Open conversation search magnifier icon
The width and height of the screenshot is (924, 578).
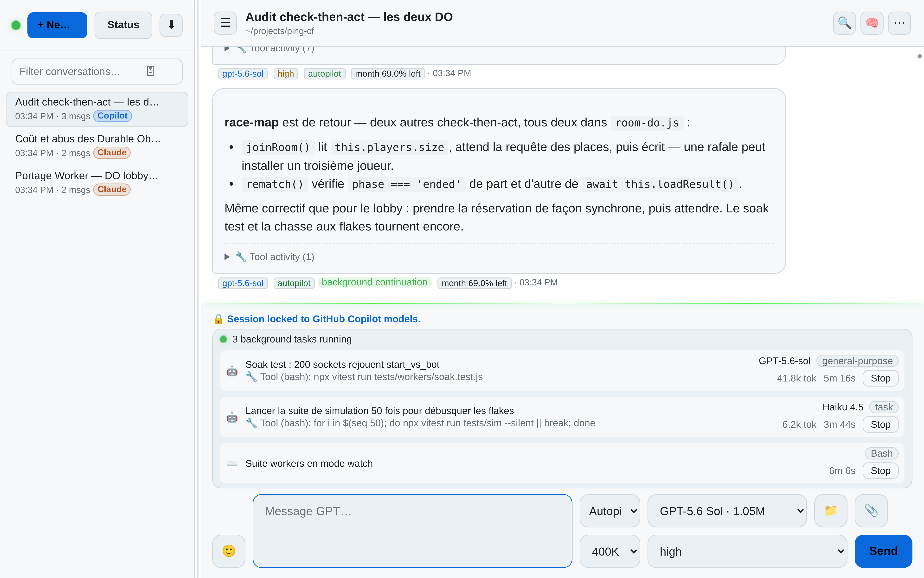tap(844, 23)
